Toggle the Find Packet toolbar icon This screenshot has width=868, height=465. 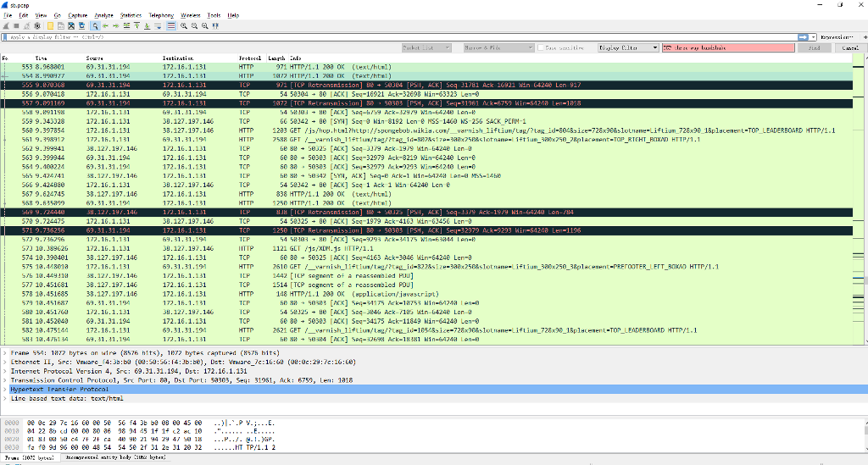tap(95, 26)
